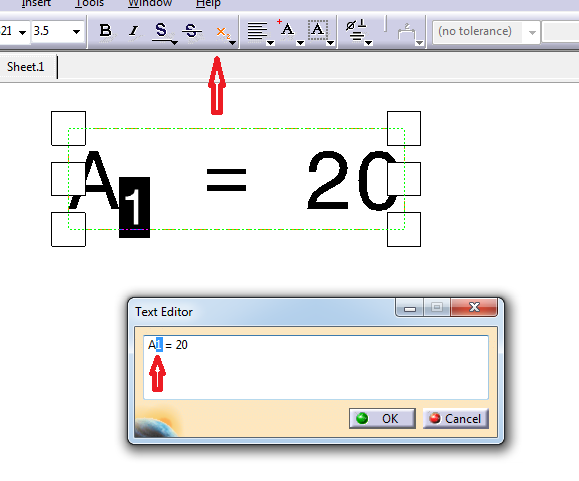Expand the Frame options arrow
Viewport: 579px width, 481px height.
tap(331, 43)
